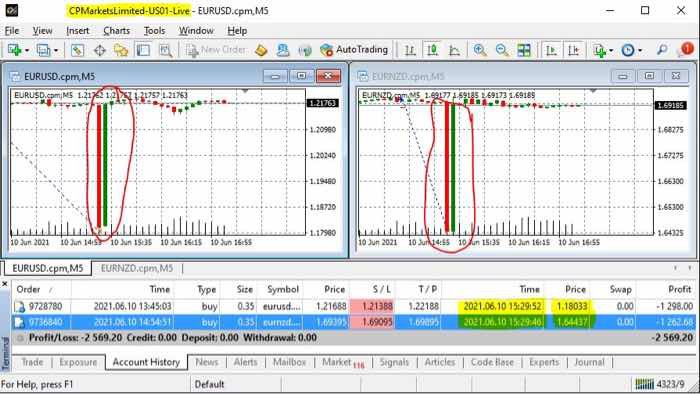The height and width of the screenshot is (394, 700).
Task: Select the Crosshair cursor tool
Action: pos(100,50)
